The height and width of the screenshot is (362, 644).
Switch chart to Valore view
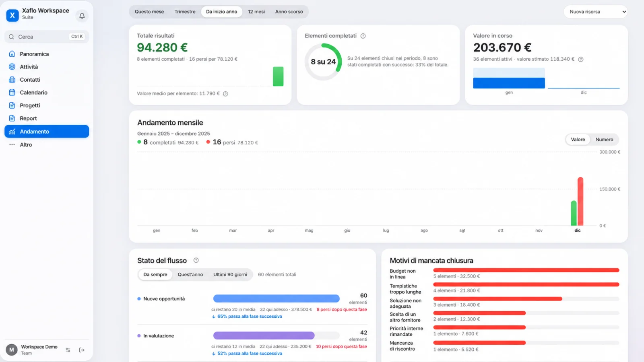tap(578, 140)
